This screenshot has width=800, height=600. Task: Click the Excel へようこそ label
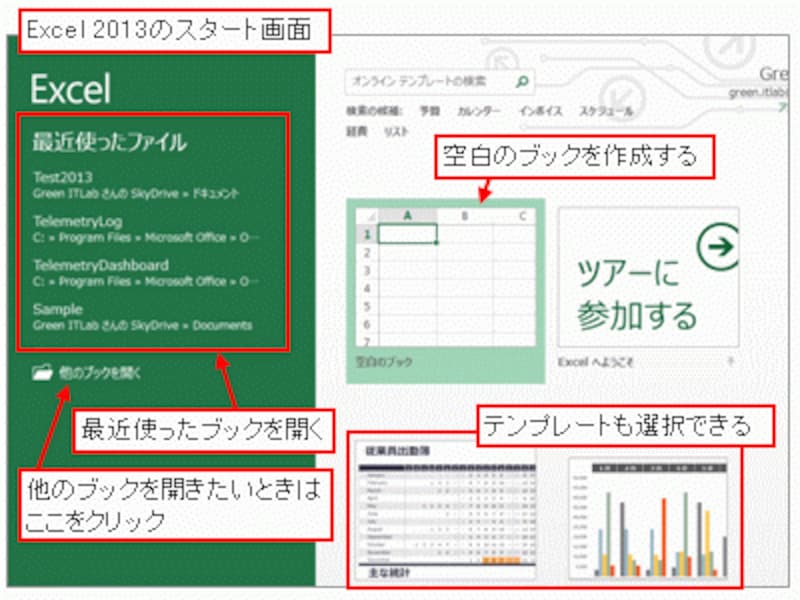(595, 362)
